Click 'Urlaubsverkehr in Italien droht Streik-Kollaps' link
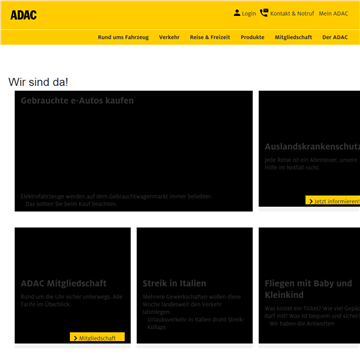The width and height of the screenshot is (360, 360). click(x=196, y=323)
